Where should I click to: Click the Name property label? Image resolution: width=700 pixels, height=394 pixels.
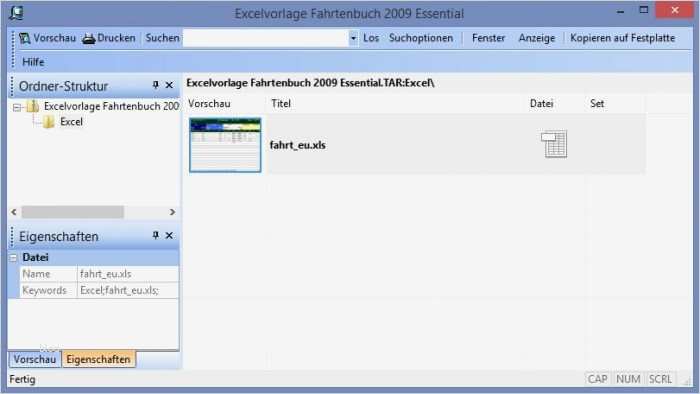(x=36, y=274)
